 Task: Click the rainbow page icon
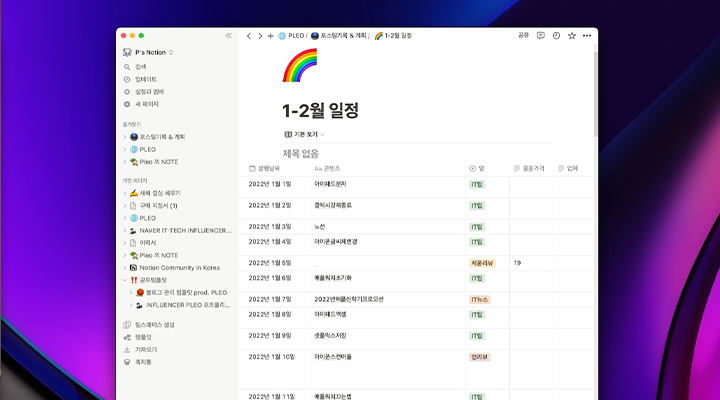300,65
